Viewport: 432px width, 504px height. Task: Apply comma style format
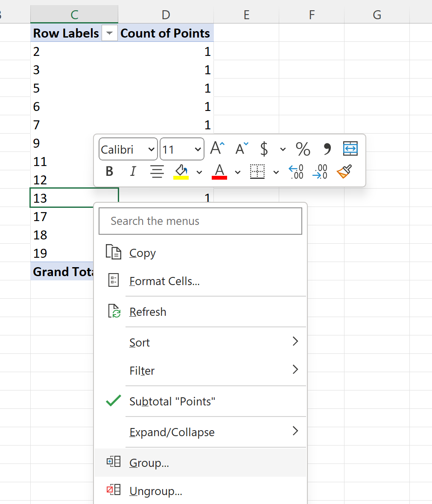point(327,149)
